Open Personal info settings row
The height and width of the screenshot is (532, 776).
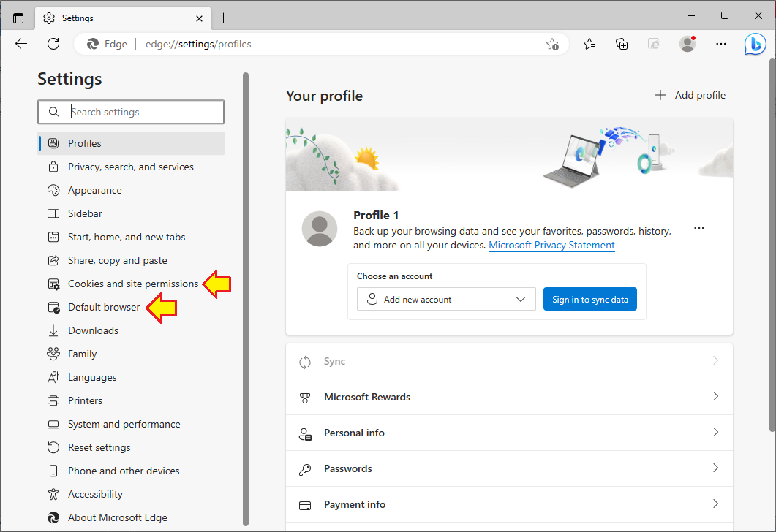point(509,433)
